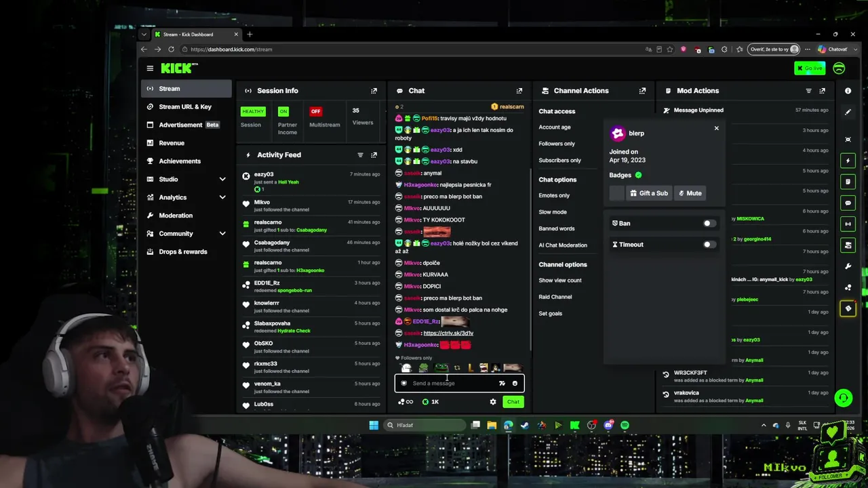868x488 pixels.
Task: Click the info icon in right sidebar
Action: click(848, 91)
